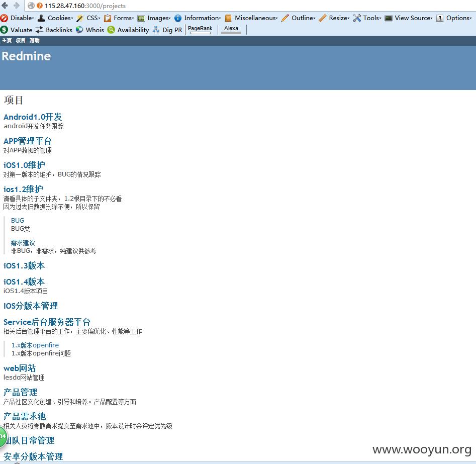This screenshot has width=476, height=464.
Task: Open the Android1.0开发 project
Action: [x=33, y=117]
